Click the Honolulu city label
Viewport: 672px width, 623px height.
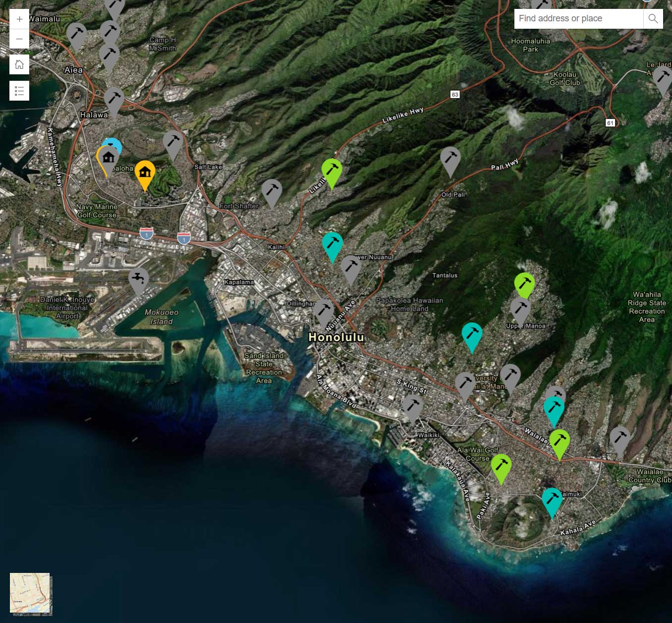tap(336, 338)
